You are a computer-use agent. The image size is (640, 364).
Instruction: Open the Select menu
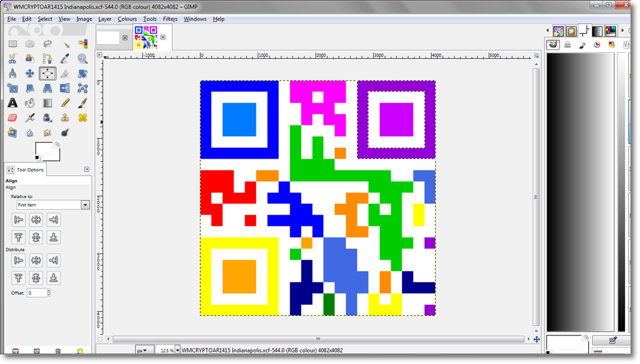pyautogui.click(x=45, y=19)
